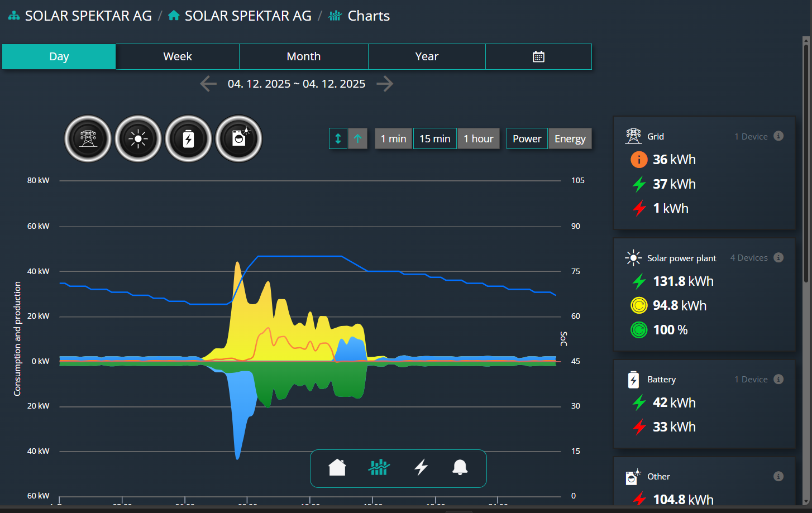Click the first SOLAR SPEKTAR AG breadcrumb
Viewport: 812px width, 513px height.
(x=88, y=16)
